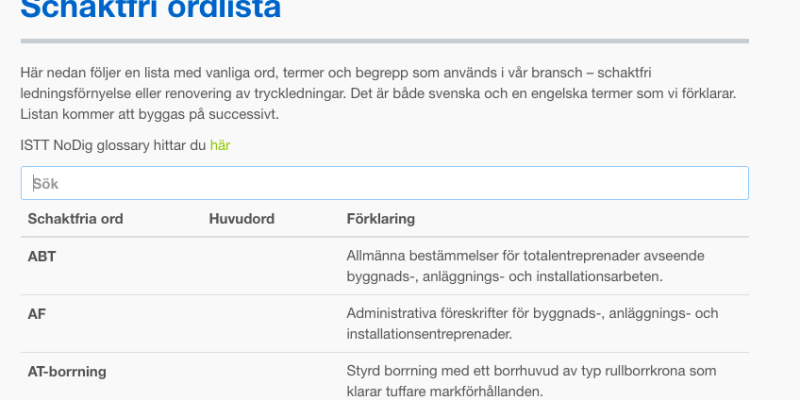Click the empty Huvudord cell in AF row

tap(271, 323)
